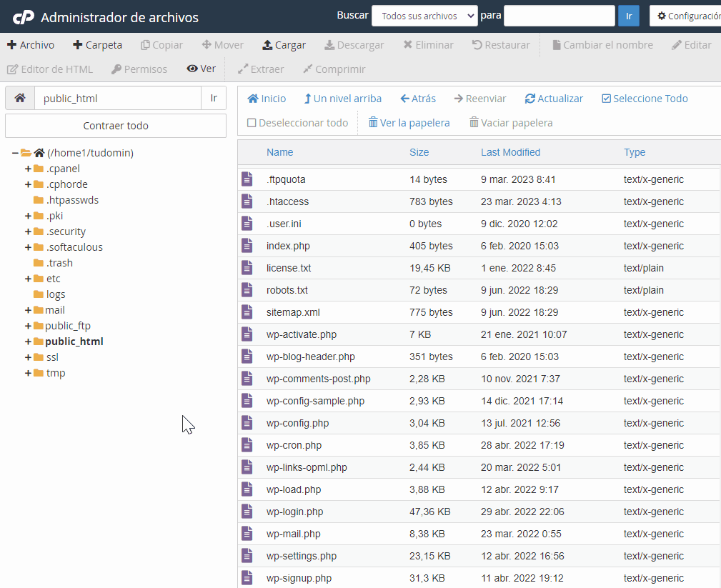
Task: Expand the .pki folder
Action: [28, 216]
